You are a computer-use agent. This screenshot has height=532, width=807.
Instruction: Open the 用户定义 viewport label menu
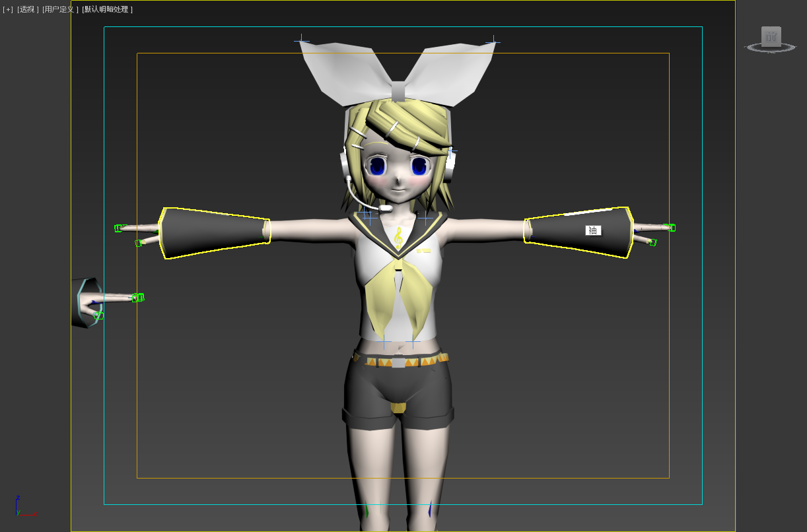[x=60, y=9]
